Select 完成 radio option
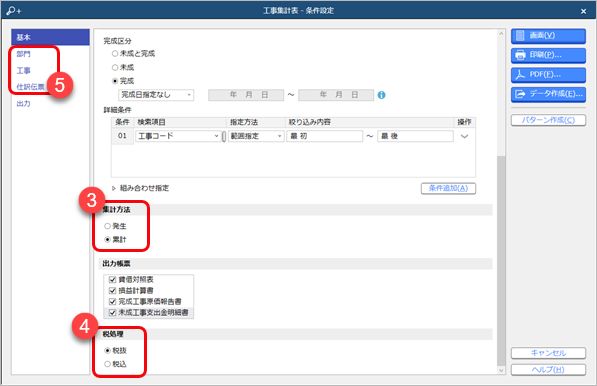 (x=115, y=81)
